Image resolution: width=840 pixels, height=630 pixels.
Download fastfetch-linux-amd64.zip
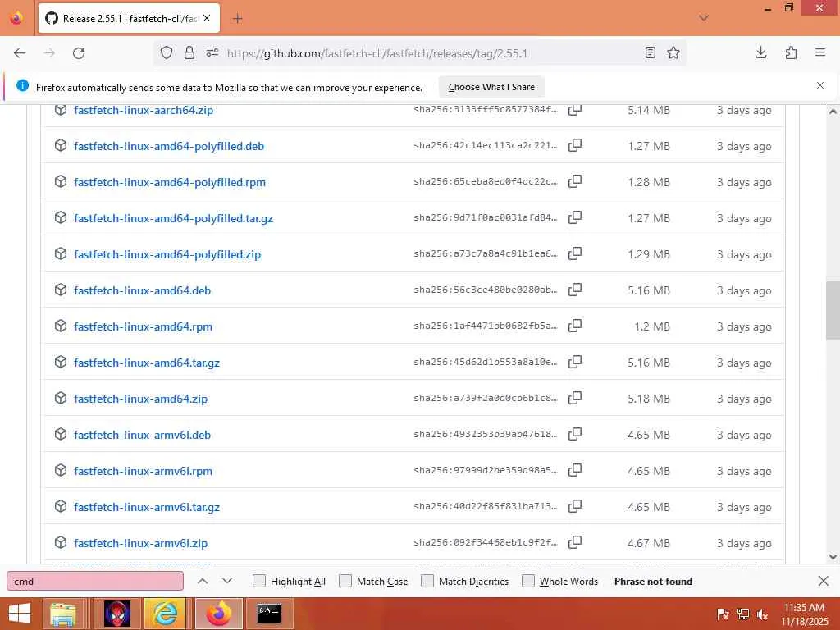pyautogui.click(x=140, y=399)
